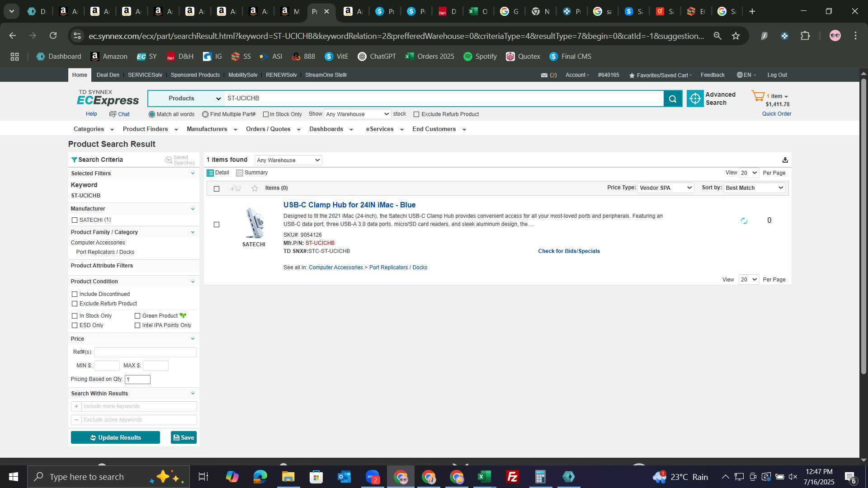Open the messages envelope icon

click(x=544, y=75)
